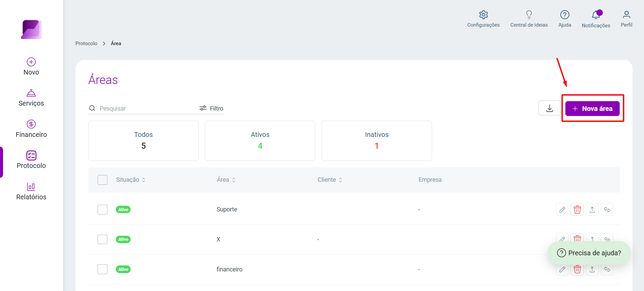Create a new area with Nova área
This screenshot has width=644, height=291.
coord(592,109)
